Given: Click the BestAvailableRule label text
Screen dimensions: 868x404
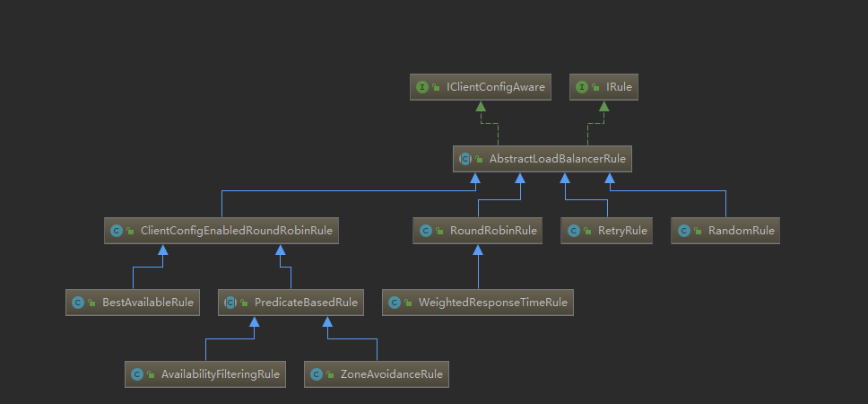Looking at the screenshot, I should click(148, 303).
